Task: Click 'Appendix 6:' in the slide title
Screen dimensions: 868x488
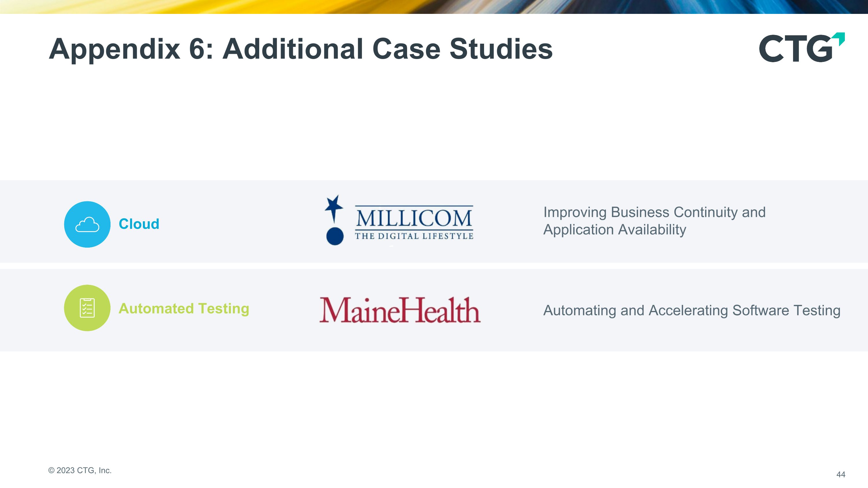Action: (x=131, y=49)
